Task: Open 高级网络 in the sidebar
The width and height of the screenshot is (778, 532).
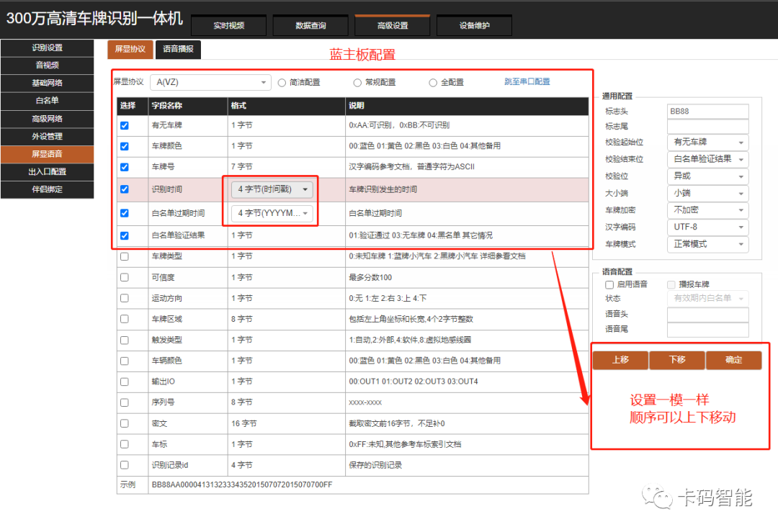Action: (x=47, y=119)
